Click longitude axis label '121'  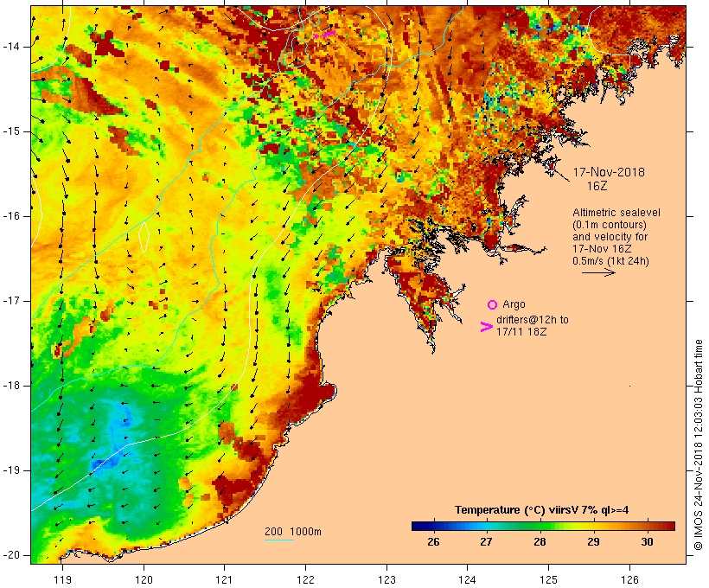(224, 579)
